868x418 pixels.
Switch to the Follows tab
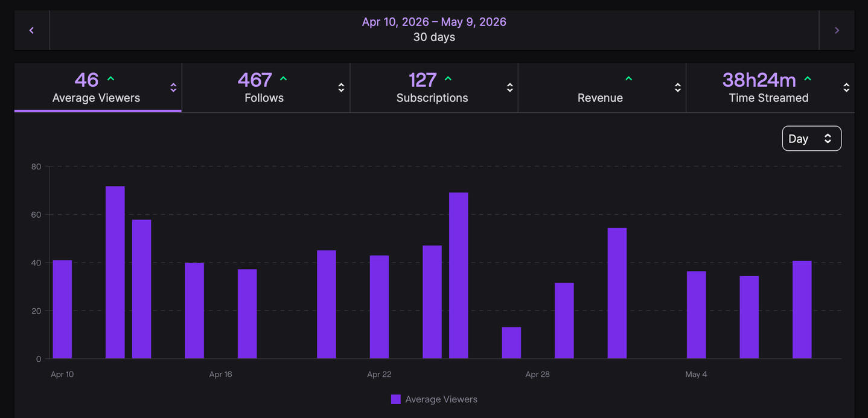tap(266, 87)
